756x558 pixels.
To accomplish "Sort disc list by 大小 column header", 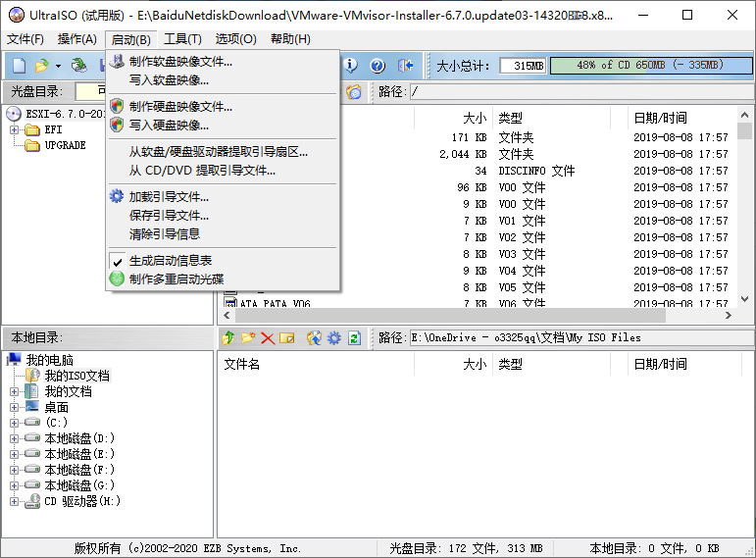I will click(x=453, y=118).
